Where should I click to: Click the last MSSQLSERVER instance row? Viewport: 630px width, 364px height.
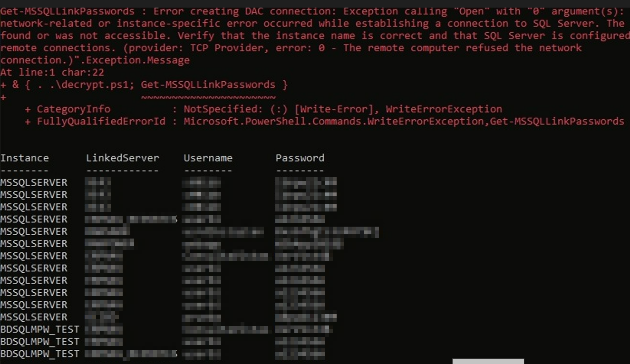34,317
